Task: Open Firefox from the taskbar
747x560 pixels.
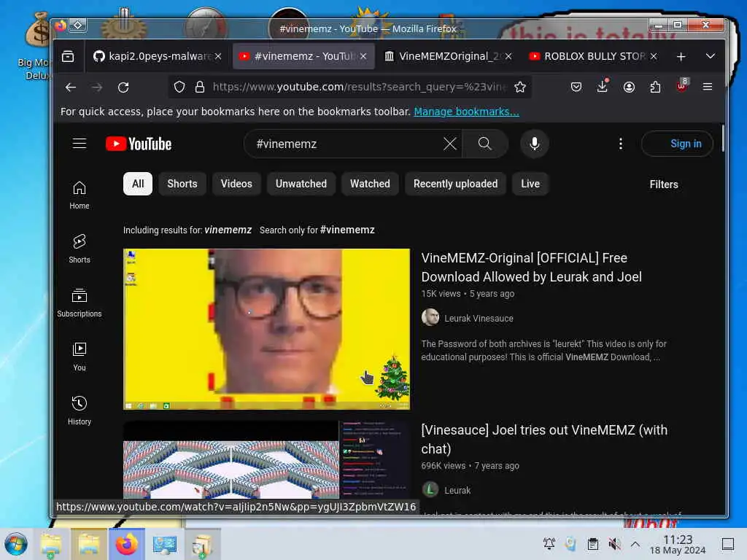Action: tap(126, 544)
